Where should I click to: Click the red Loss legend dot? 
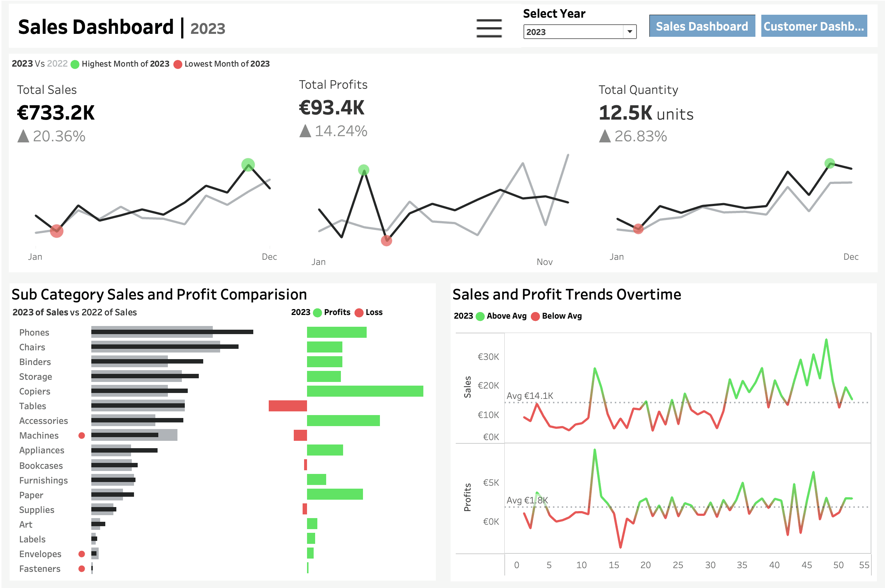(x=359, y=313)
